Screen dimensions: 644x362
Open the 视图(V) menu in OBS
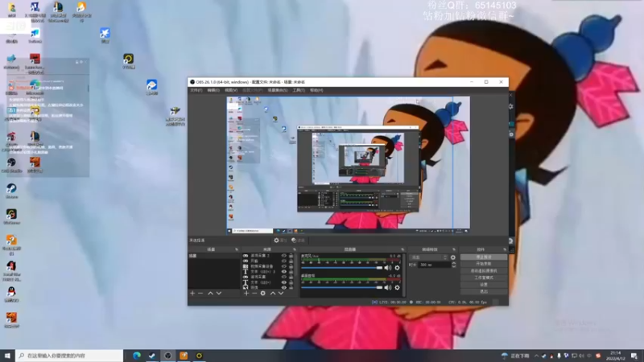pyautogui.click(x=231, y=90)
